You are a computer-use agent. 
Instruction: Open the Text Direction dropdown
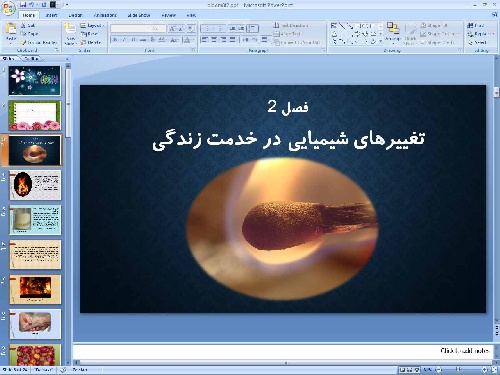[291, 25]
